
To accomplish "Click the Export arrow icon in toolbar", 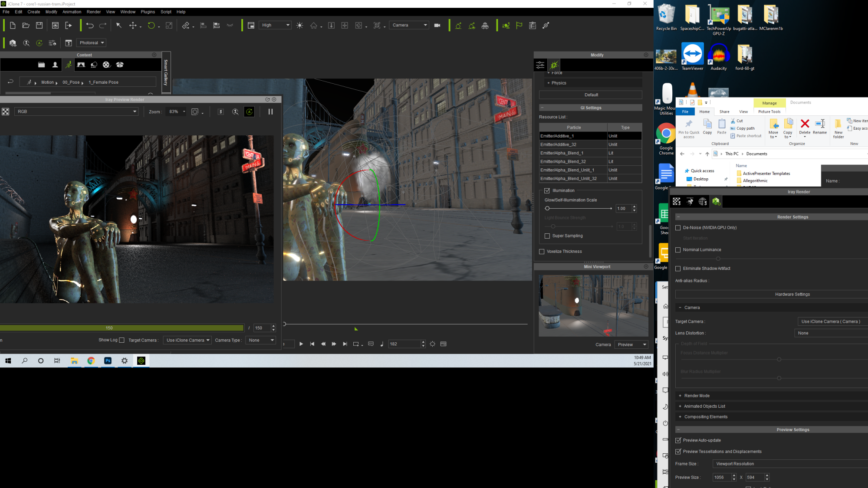I will [69, 26].
